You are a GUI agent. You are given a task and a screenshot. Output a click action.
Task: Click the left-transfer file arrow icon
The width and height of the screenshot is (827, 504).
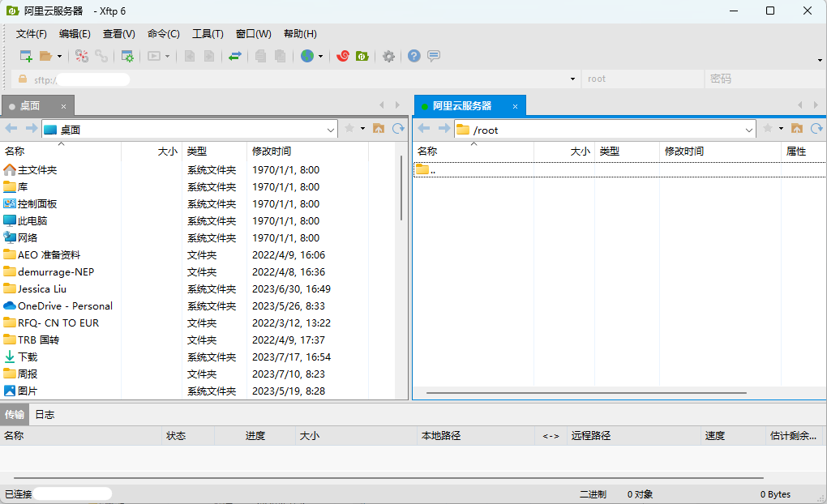[190, 56]
